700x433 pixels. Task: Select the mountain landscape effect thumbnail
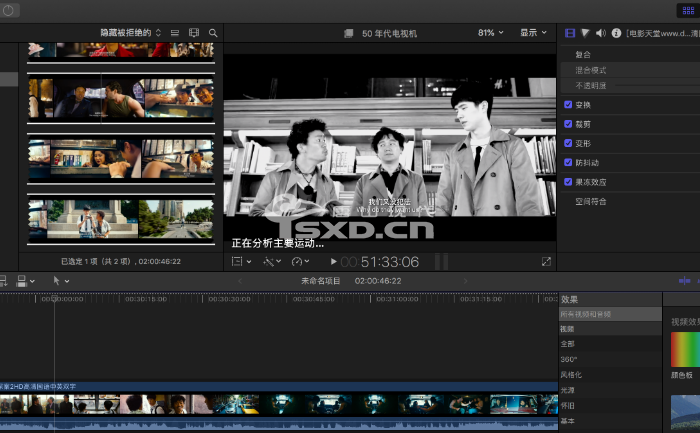click(x=685, y=412)
